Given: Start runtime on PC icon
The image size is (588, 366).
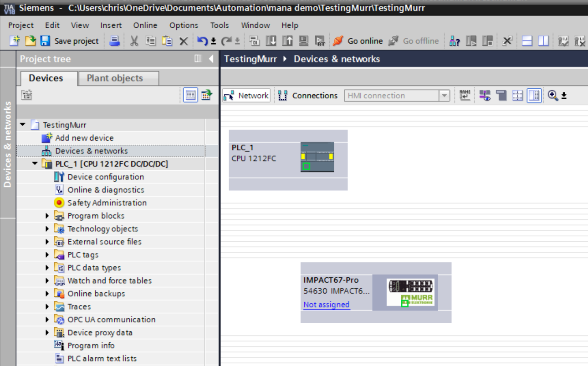Looking at the screenshot, I should point(320,41).
